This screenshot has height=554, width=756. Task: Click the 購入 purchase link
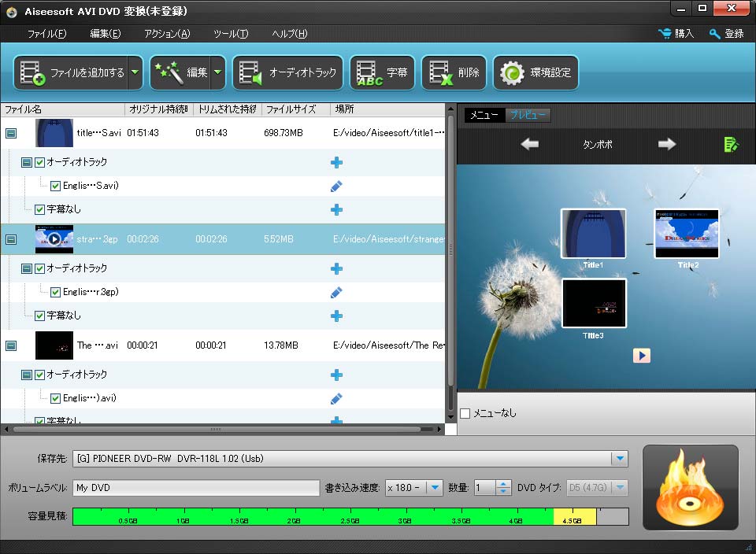[676, 34]
